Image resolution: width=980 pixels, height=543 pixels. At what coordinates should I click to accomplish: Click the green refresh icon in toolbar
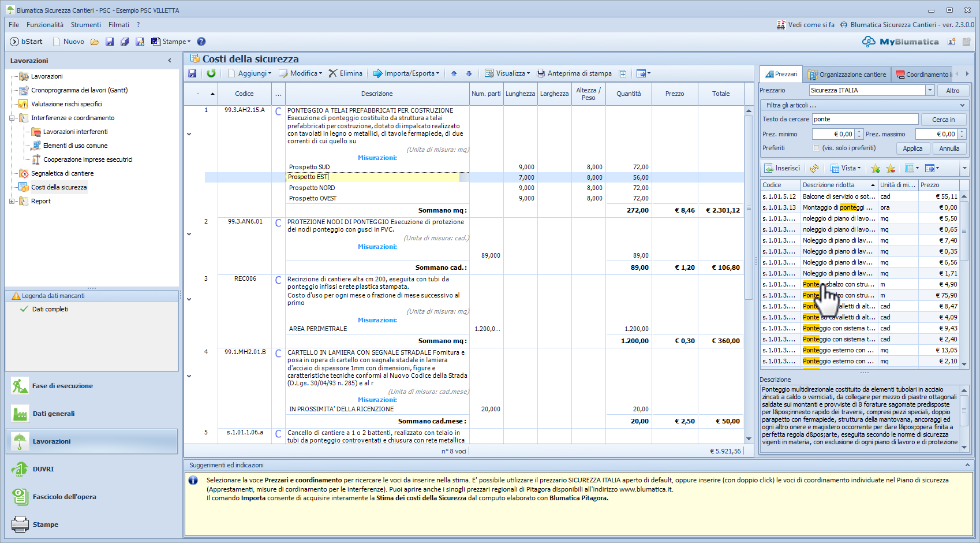[x=211, y=73]
